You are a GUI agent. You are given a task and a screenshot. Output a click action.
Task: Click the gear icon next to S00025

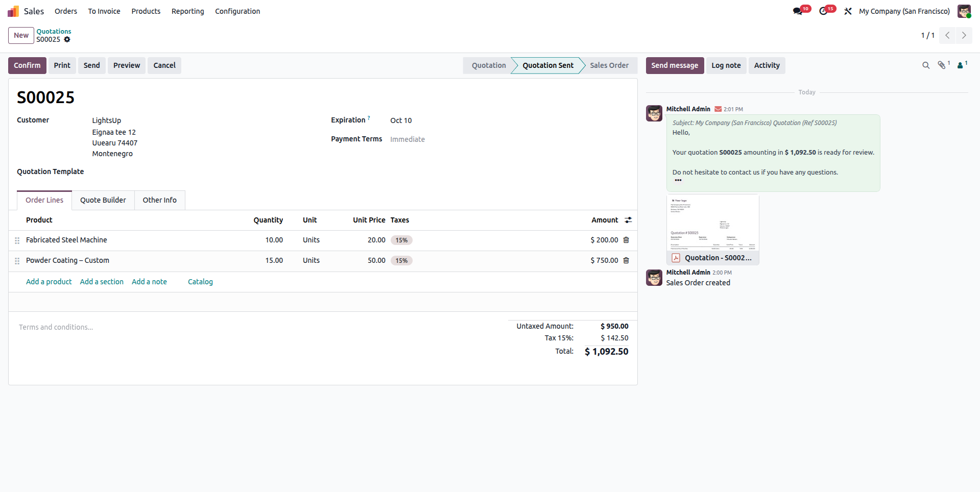click(67, 39)
